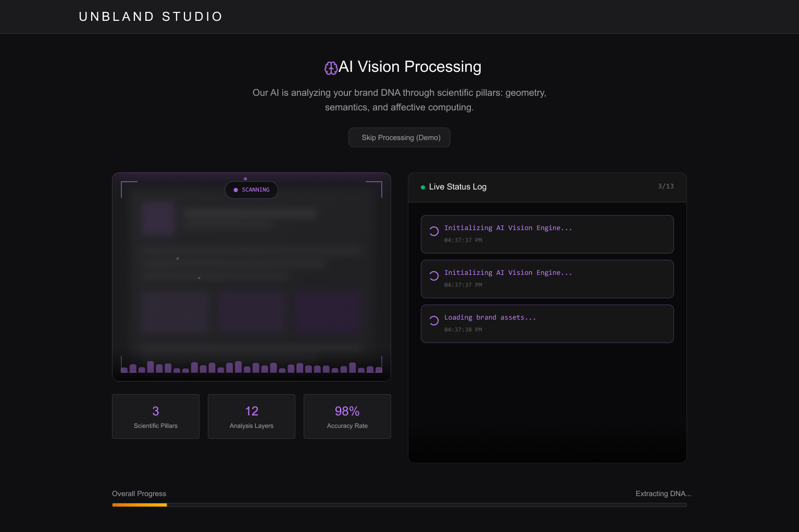Click the 04:37:38 PM timestamp
This screenshot has width=799, height=532.
tap(463, 330)
